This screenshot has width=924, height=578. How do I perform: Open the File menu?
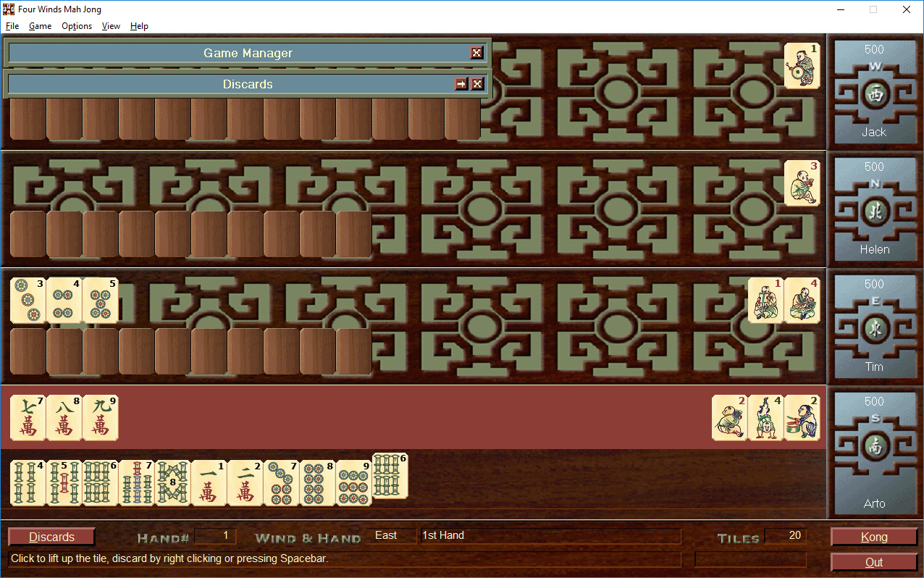point(12,26)
